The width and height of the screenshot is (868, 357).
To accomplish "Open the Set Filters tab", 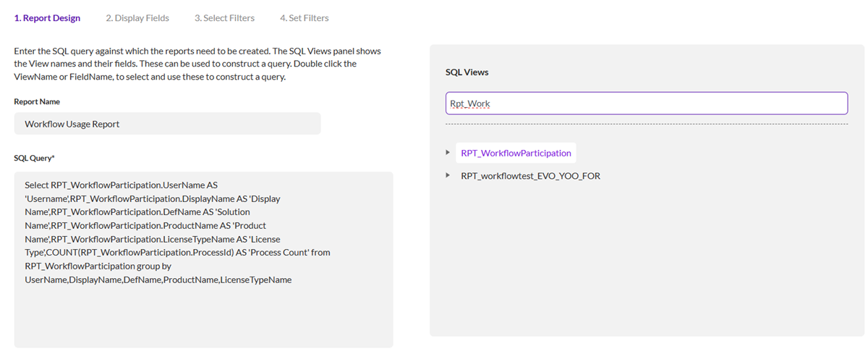I will pyautogui.click(x=304, y=18).
